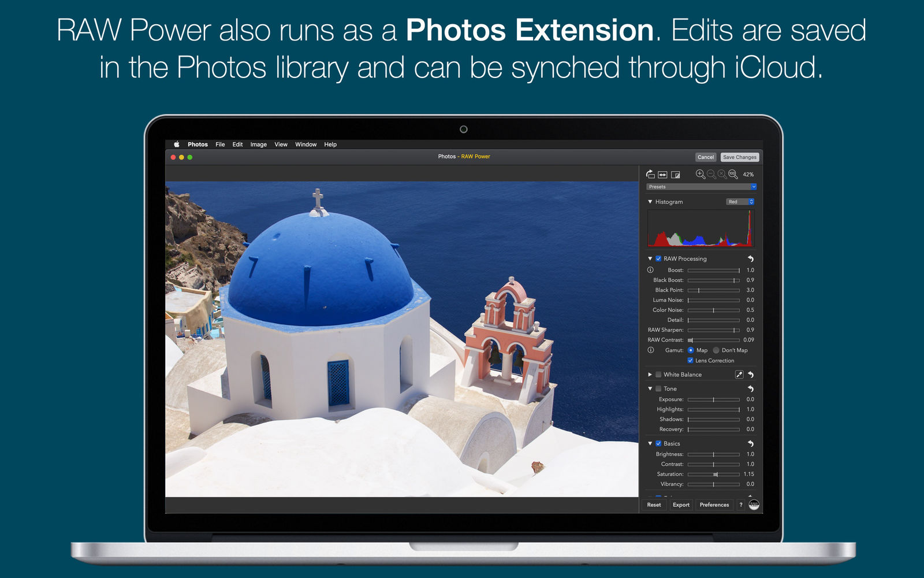Screen dimensions: 924x578
Task: Click the rotate image icon
Action: point(650,174)
